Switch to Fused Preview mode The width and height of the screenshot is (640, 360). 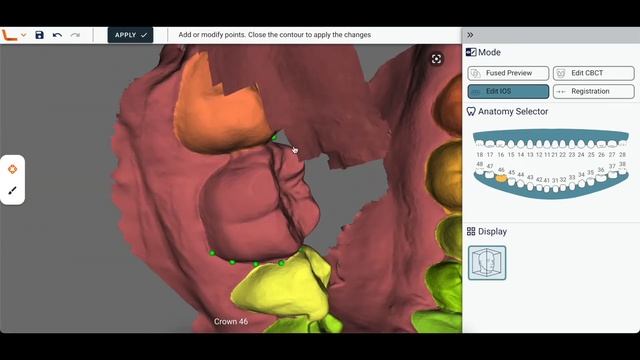coord(508,73)
